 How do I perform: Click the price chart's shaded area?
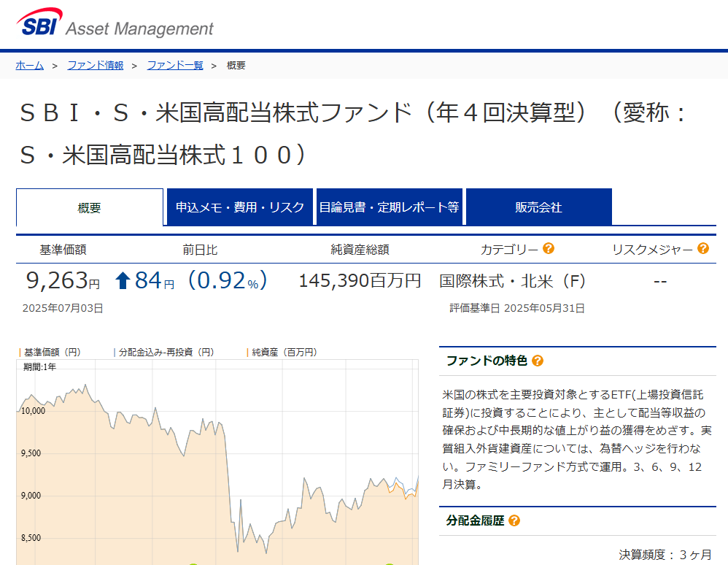click(x=146, y=496)
